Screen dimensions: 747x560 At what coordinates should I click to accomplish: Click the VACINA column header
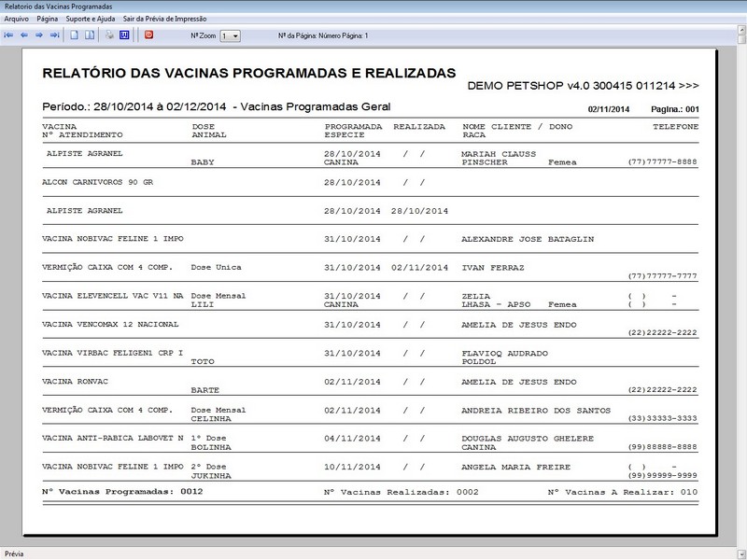pyautogui.click(x=60, y=127)
